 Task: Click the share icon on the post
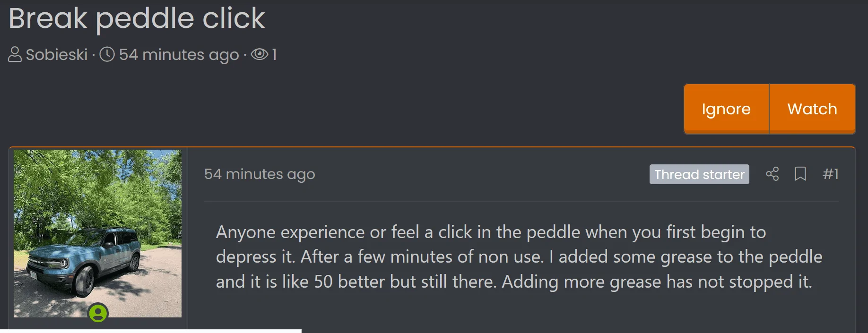772,174
